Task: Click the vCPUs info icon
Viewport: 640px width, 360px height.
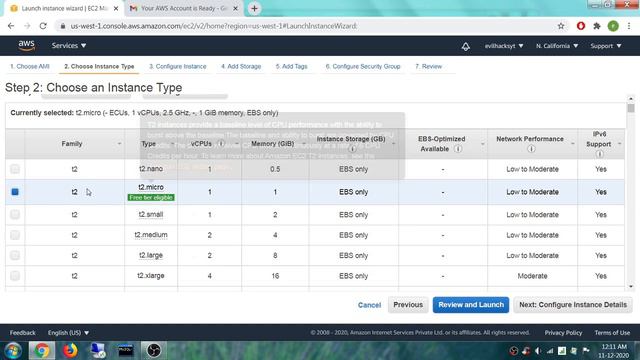Action: (221, 144)
